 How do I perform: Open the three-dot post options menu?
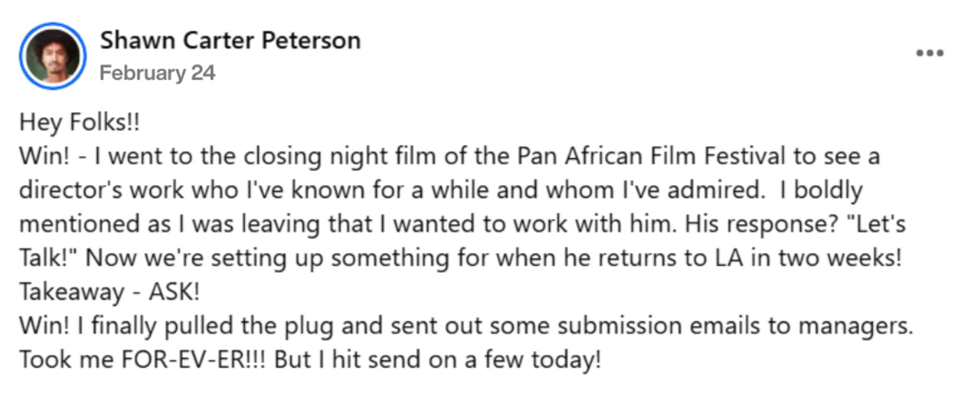click(930, 53)
